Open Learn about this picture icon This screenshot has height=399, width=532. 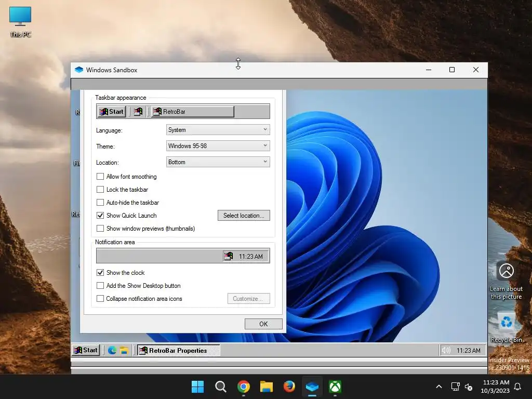click(506, 281)
